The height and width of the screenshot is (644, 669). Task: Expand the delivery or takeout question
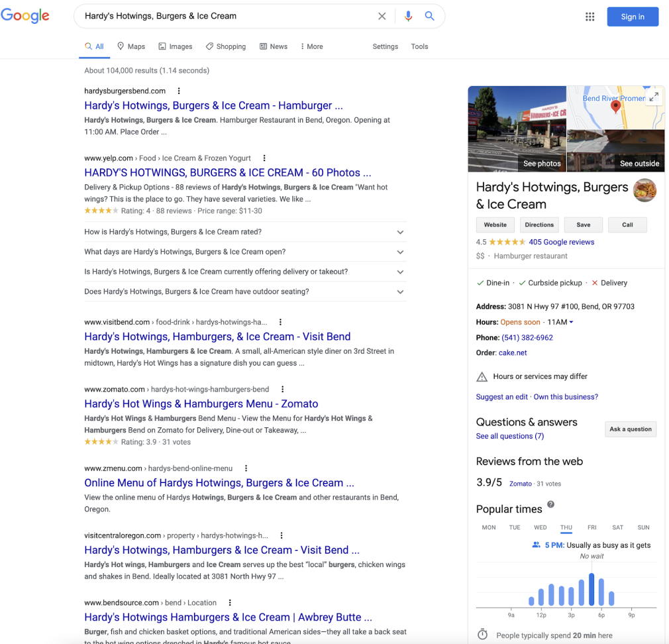click(245, 272)
